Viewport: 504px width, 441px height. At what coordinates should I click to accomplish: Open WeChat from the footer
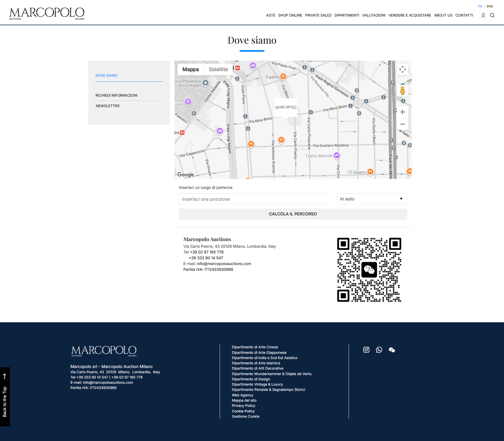point(392,350)
